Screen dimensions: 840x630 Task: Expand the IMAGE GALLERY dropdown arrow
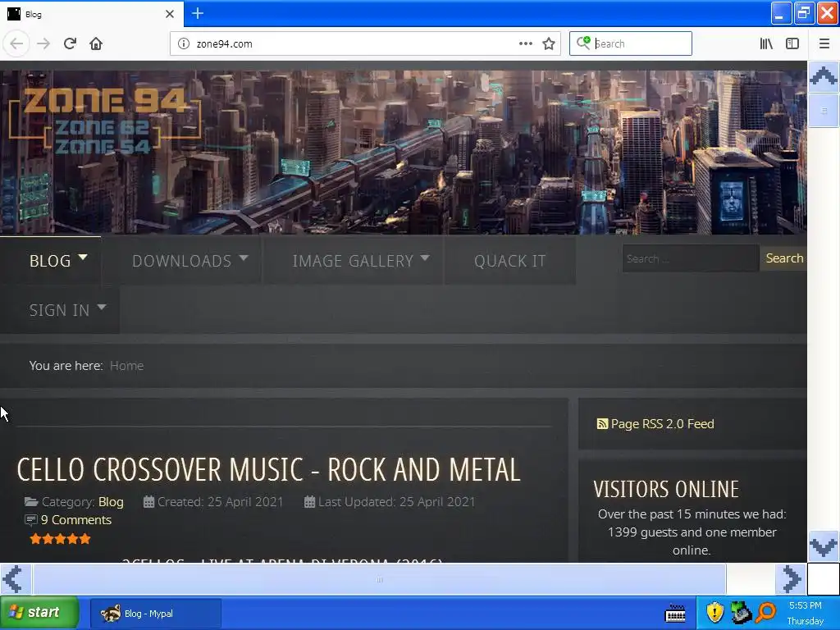coord(425,258)
